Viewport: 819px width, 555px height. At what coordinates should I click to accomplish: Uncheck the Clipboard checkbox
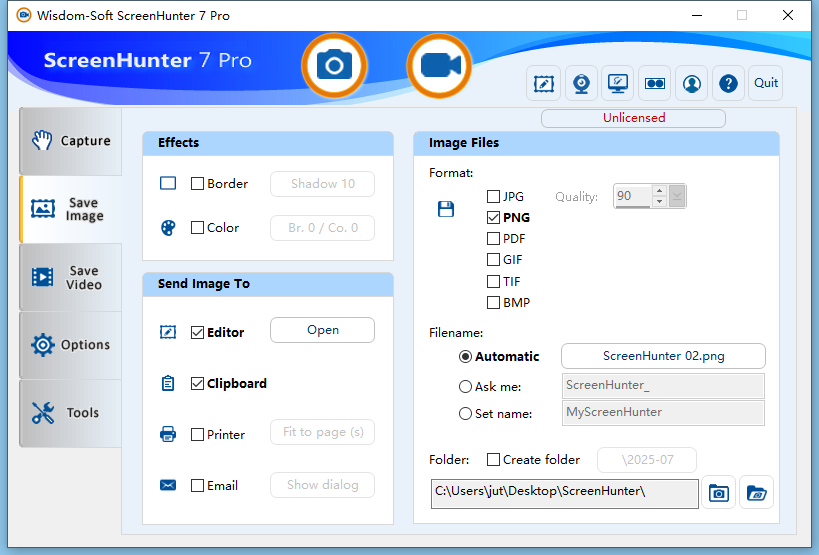[x=197, y=384]
